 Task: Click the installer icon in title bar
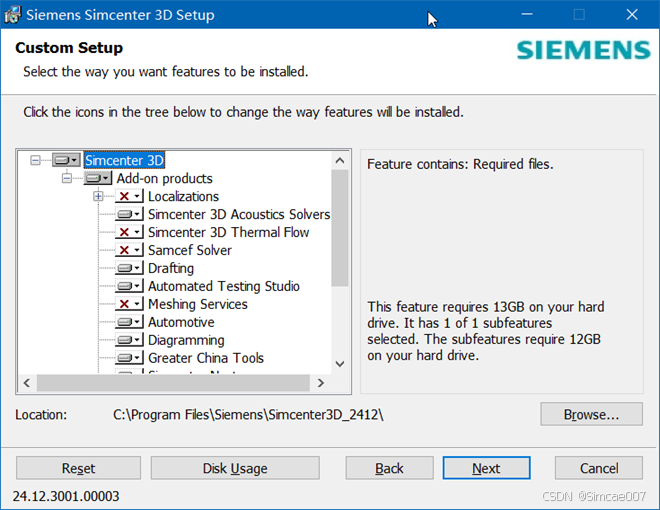click(x=13, y=15)
